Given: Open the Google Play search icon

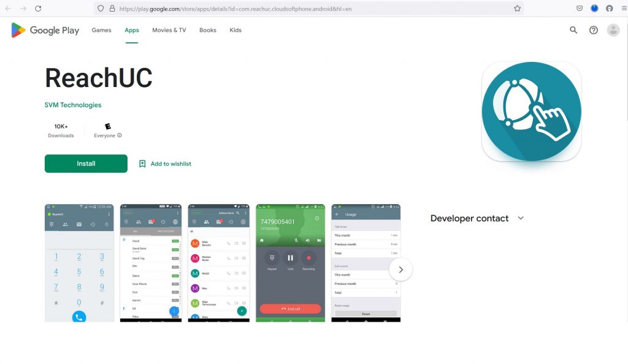Looking at the screenshot, I should tap(573, 30).
